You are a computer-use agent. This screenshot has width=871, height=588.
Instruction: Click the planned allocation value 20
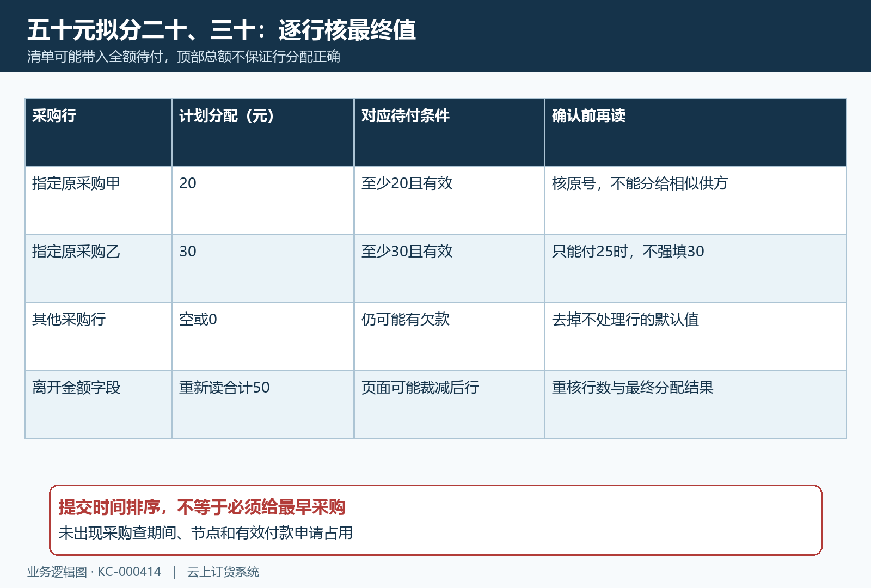point(188,183)
